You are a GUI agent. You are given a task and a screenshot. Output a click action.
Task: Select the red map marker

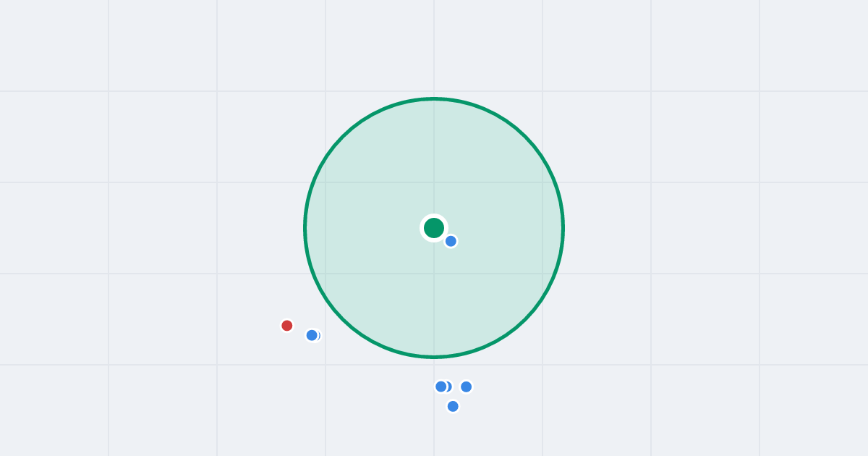[287, 326]
